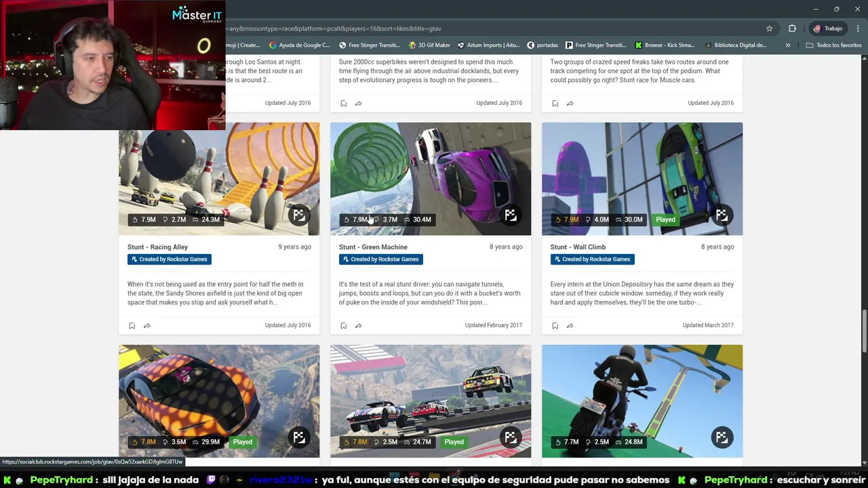Open Stunt - Wall Climb title link

click(x=578, y=247)
